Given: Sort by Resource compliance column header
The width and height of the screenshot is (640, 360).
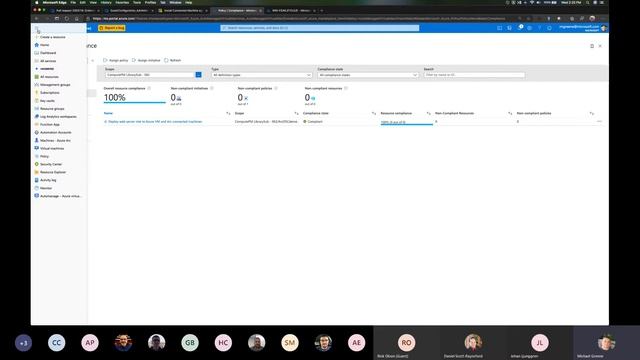Looking at the screenshot, I should 396,113.
